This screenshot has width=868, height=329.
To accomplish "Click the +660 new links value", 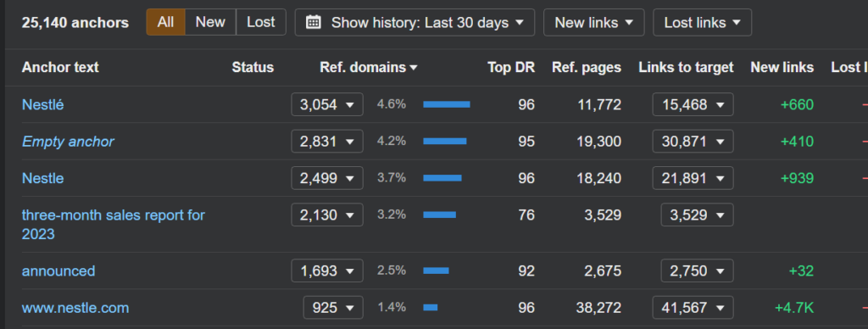I will (797, 104).
